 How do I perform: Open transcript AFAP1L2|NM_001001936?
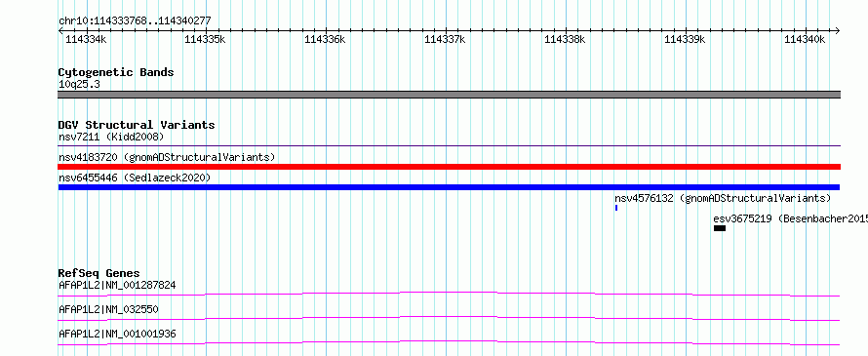[117, 334]
